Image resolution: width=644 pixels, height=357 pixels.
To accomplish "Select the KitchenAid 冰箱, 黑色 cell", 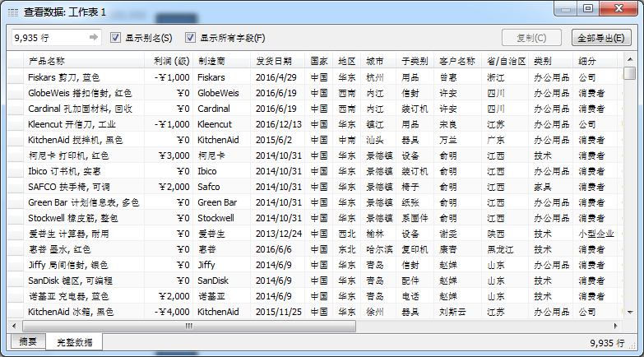I will pos(84,312).
